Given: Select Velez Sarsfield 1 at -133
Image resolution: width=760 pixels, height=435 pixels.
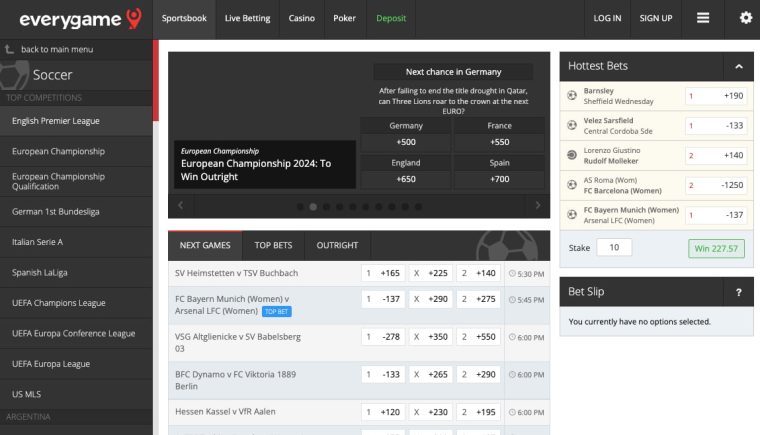Looking at the screenshot, I should pyautogui.click(x=716, y=126).
